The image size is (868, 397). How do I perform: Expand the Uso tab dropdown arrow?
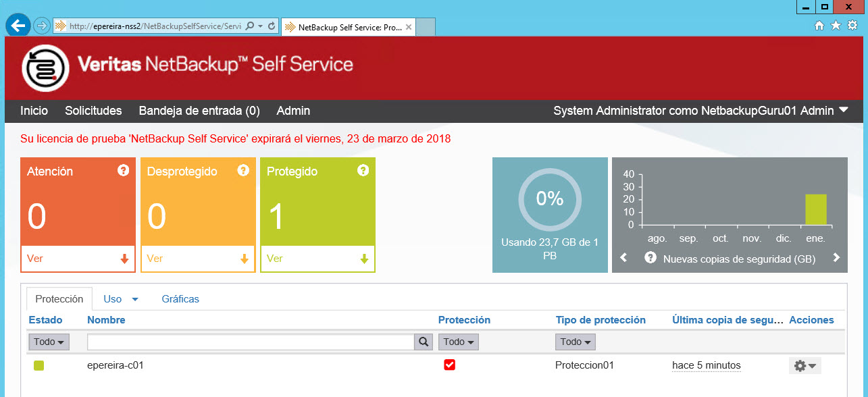tap(134, 299)
